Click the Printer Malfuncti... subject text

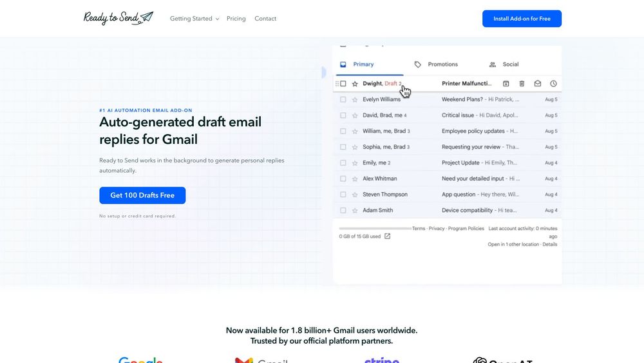(x=466, y=83)
